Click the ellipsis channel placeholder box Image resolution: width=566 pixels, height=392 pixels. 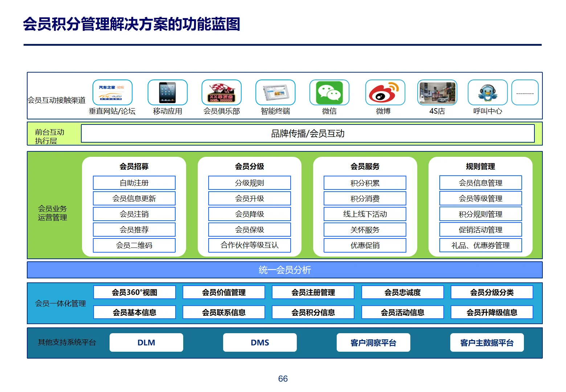[525, 92]
